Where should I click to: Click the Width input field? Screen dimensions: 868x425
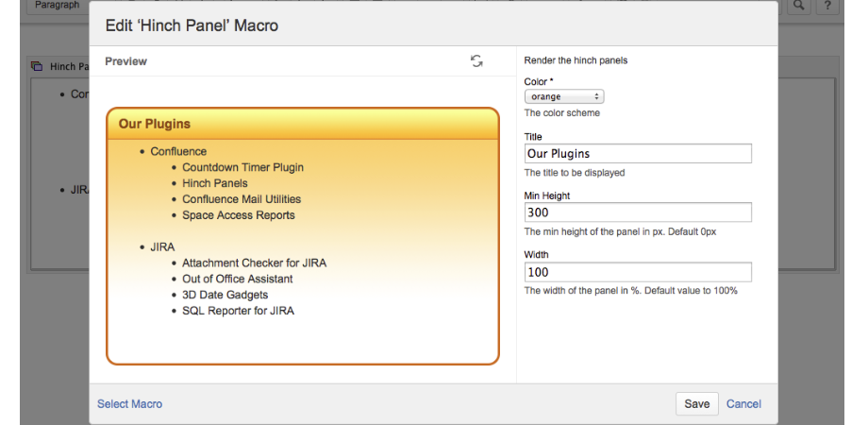638,272
